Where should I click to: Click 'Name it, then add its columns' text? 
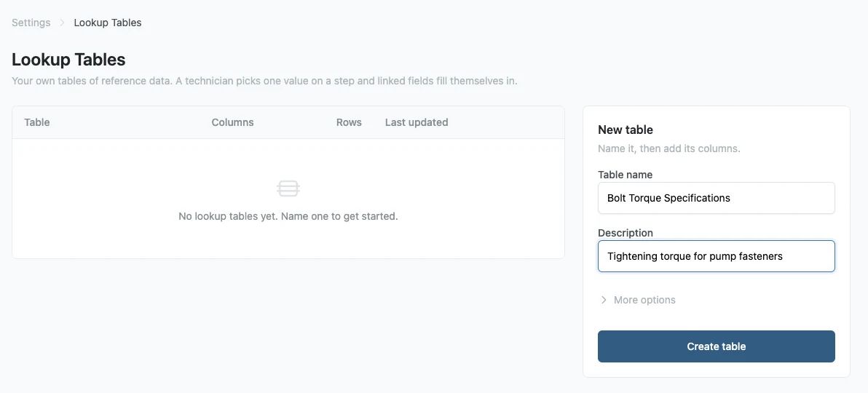(x=668, y=149)
